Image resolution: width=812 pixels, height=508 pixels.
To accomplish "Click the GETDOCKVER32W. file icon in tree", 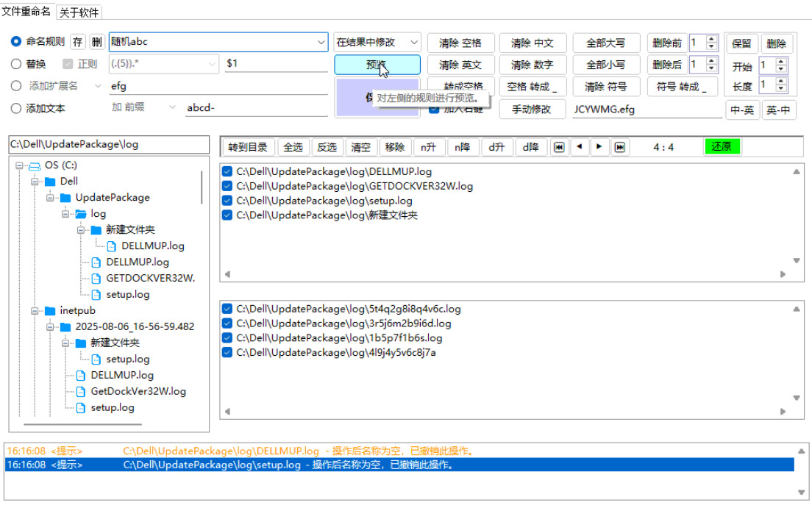I will click(x=96, y=279).
